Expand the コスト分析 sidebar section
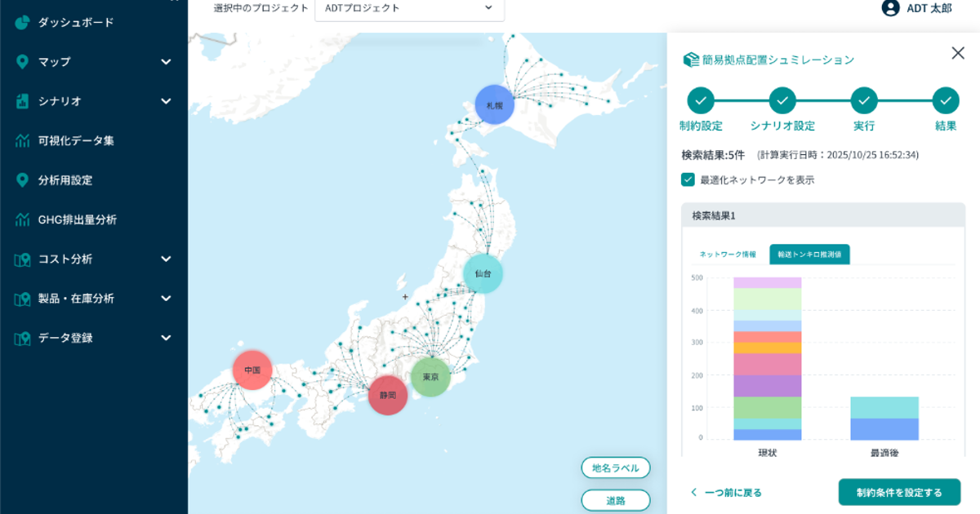The width and height of the screenshot is (980, 514). 94,259
